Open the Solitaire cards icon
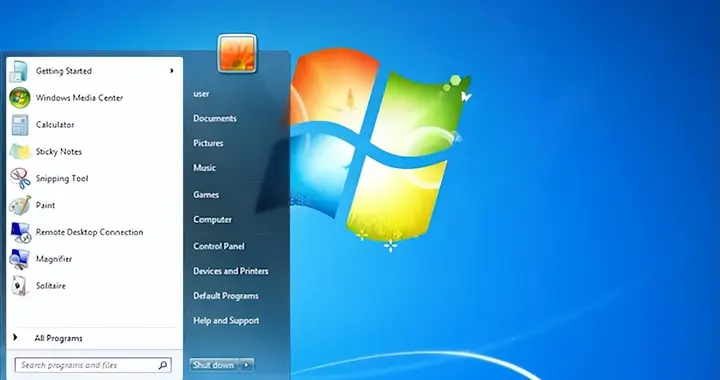 pos(20,286)
